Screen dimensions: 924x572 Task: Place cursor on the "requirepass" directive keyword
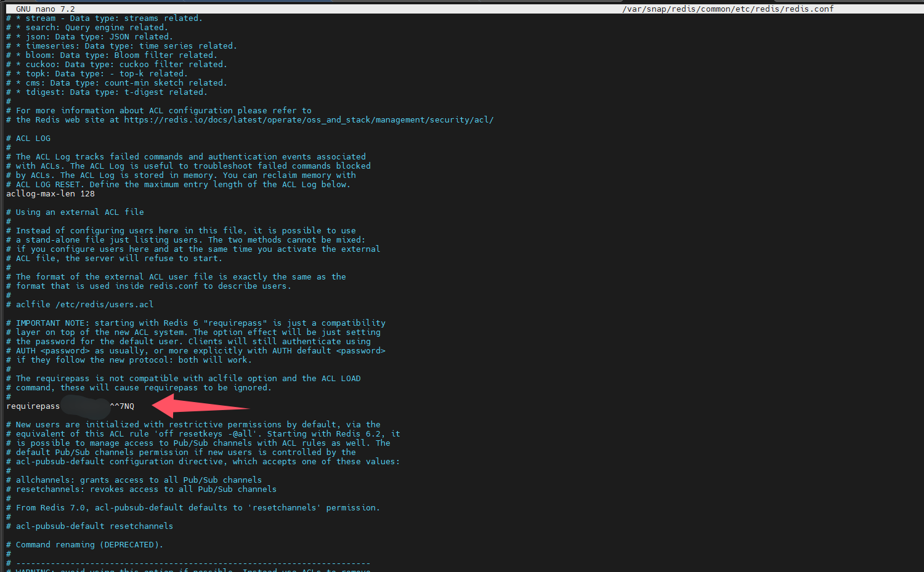pyautogui.click(x=33, y=406)
